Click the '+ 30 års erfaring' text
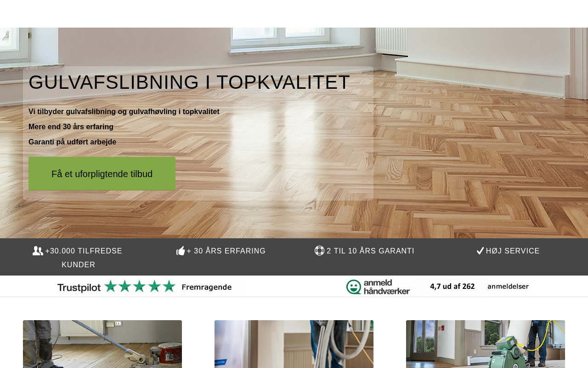Viewport: 588px width, 368px height. pyautogui.click(x=226, y=251)
